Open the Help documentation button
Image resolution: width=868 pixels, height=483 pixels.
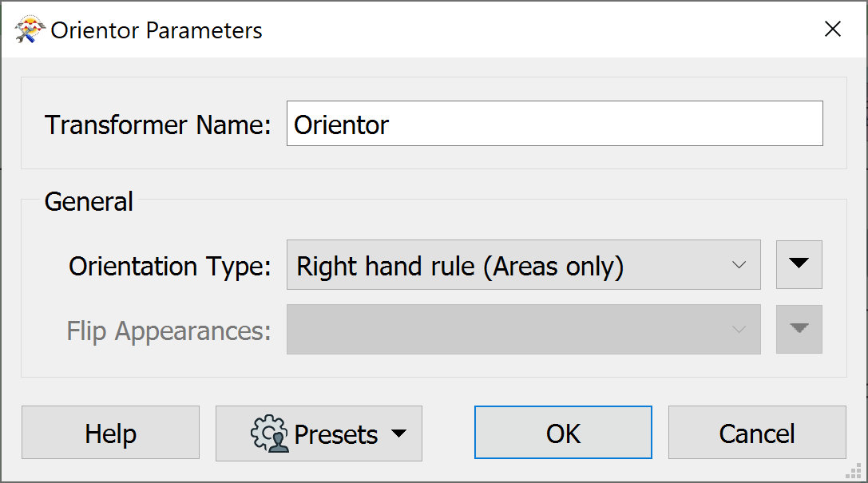[x=111, y=433]
